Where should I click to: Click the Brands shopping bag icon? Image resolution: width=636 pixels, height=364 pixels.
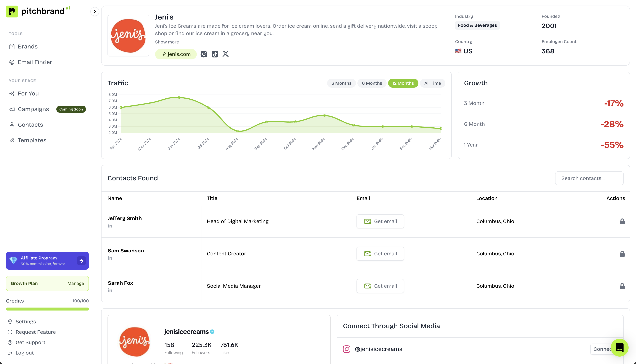12,46
